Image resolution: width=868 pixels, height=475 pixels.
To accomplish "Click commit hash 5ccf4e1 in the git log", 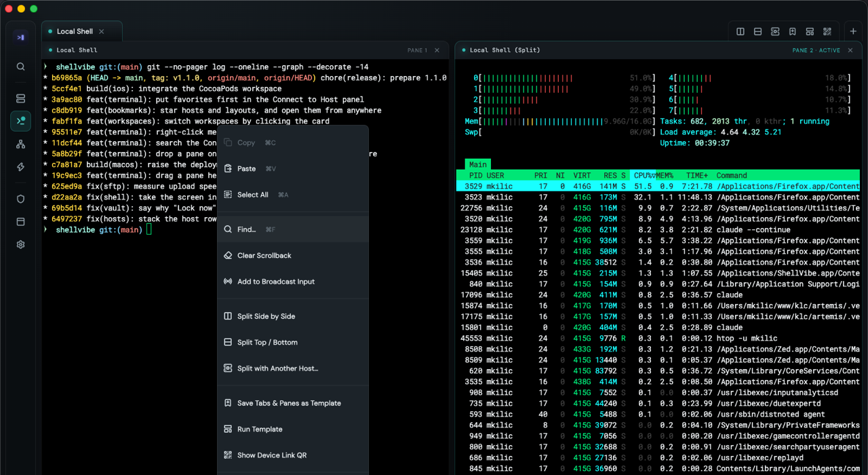I will point(66,89).
